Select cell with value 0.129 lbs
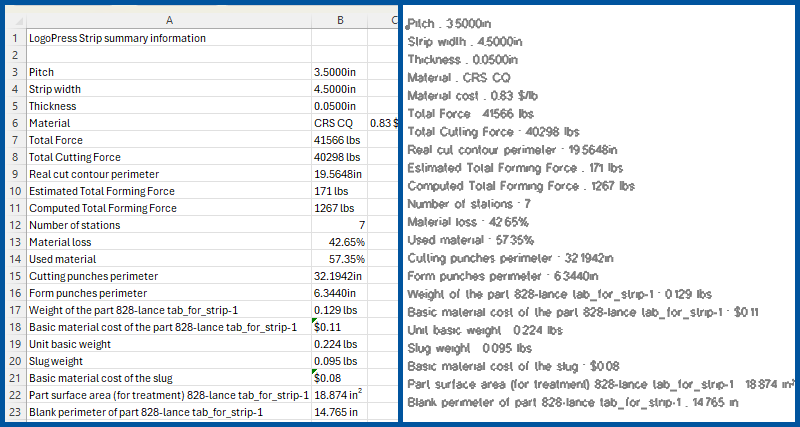The width and height of the screenshot is (800, 427). click(340, 310)
